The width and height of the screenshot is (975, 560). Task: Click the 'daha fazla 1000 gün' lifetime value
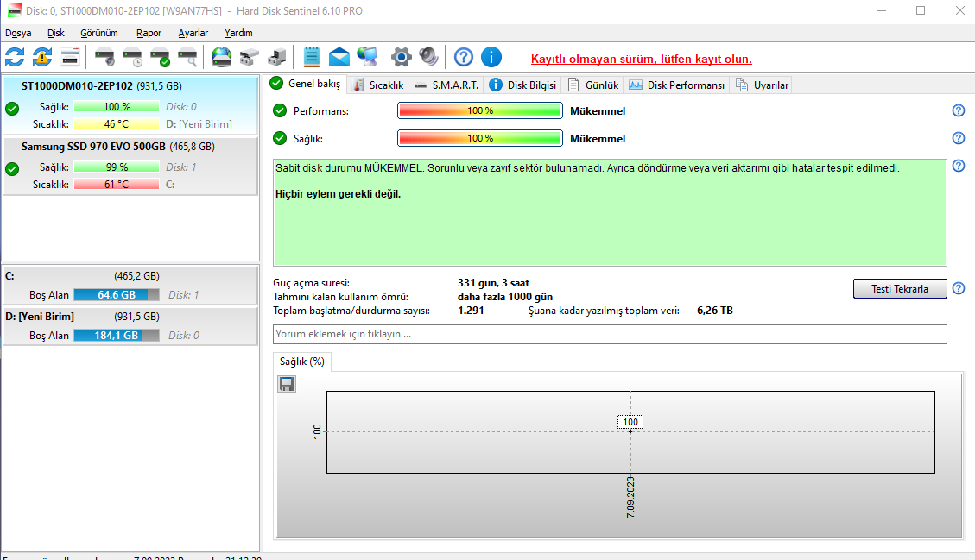pyautogui.click(x=505, y=297)
